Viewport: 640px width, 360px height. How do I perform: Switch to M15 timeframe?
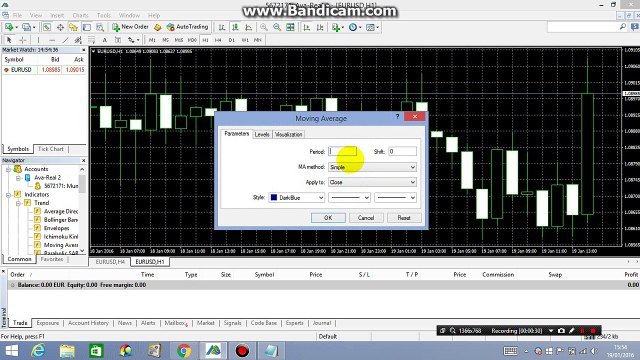coord(179,40)
